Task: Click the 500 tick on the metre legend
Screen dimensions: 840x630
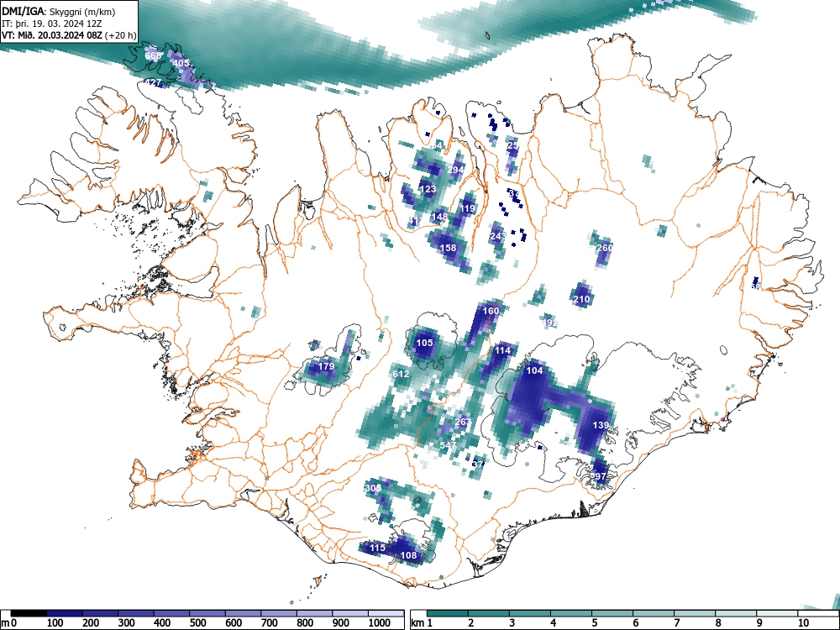Action: tap(197, 623)
